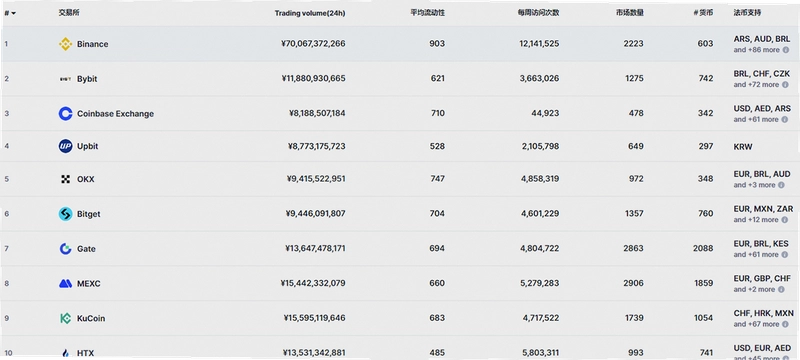Sort by 平均流动性 column header
800x360 pixels.
428,13
